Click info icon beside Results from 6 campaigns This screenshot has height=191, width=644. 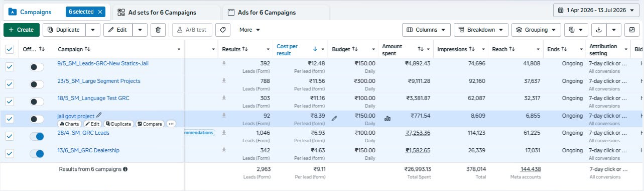pos(125,169)
